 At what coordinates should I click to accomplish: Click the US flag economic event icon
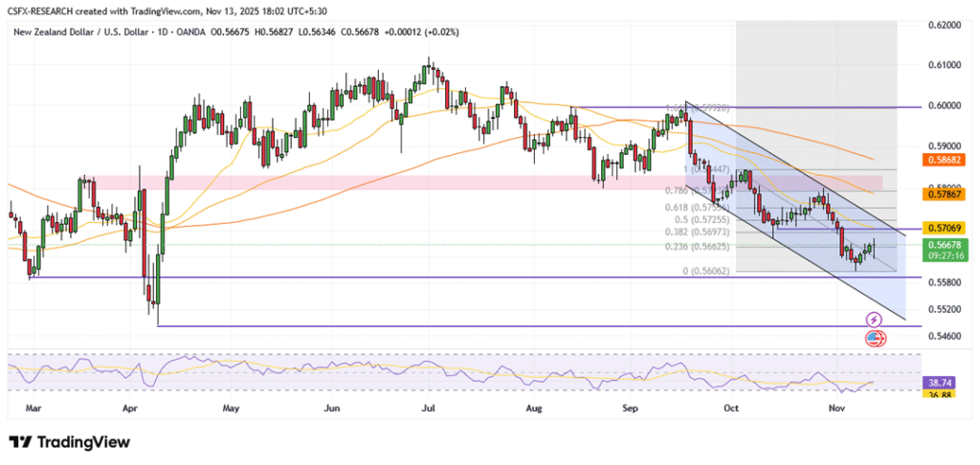click(875, 338)
